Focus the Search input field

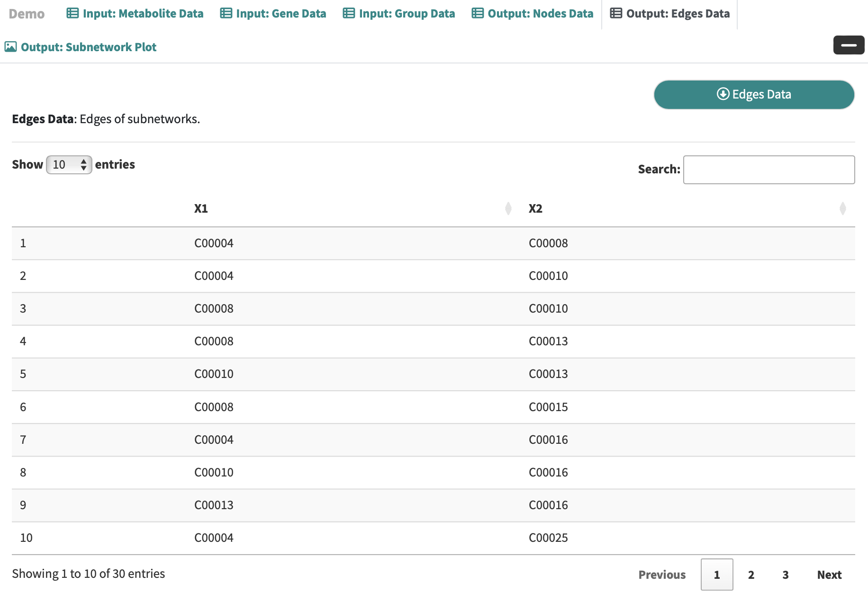(769, 170)
